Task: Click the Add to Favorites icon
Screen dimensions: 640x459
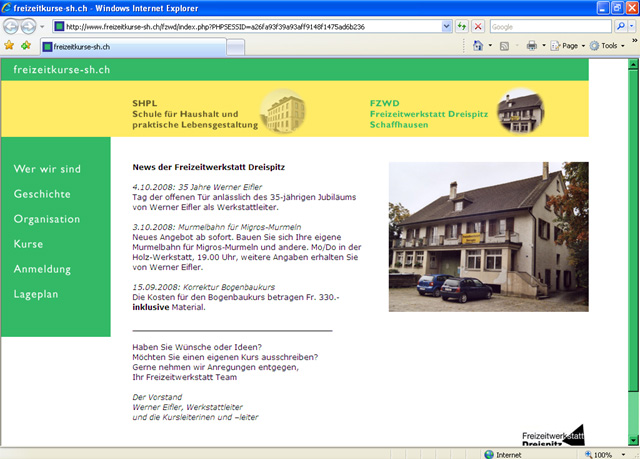Action: point(24,46)
